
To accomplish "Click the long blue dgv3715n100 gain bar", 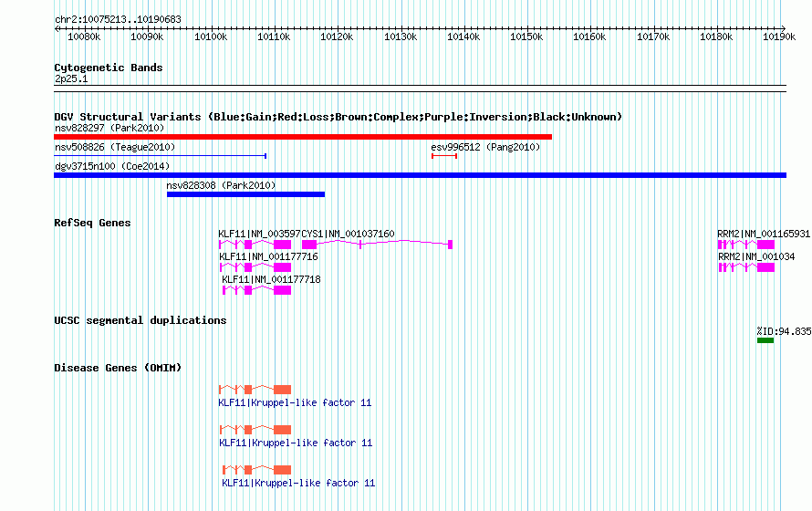I will click(420, 175).
